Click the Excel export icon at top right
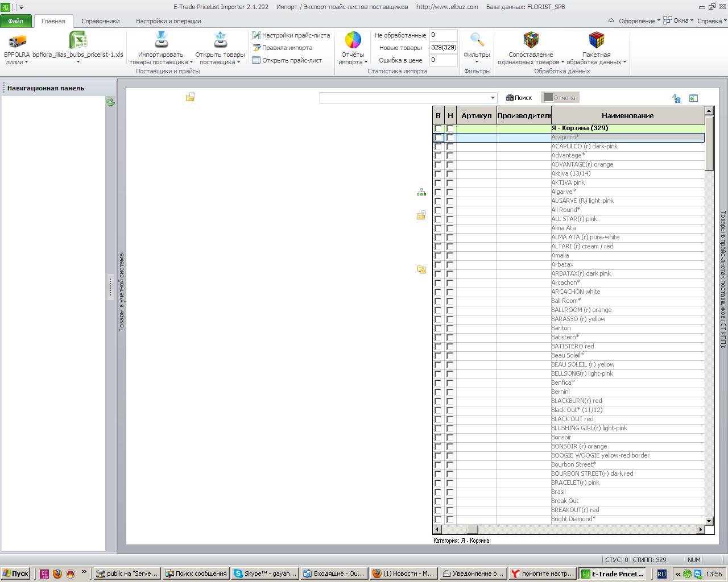 693,98
